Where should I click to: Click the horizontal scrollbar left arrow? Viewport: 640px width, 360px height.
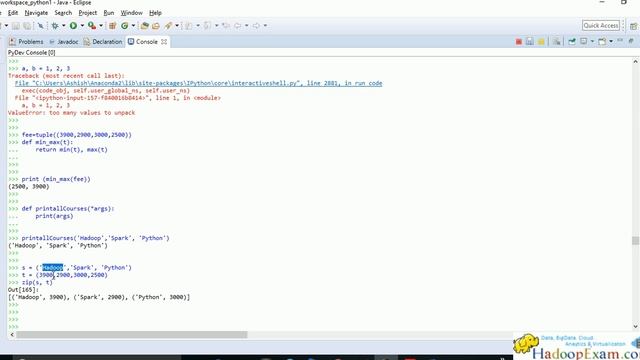[x=12, y=335]
